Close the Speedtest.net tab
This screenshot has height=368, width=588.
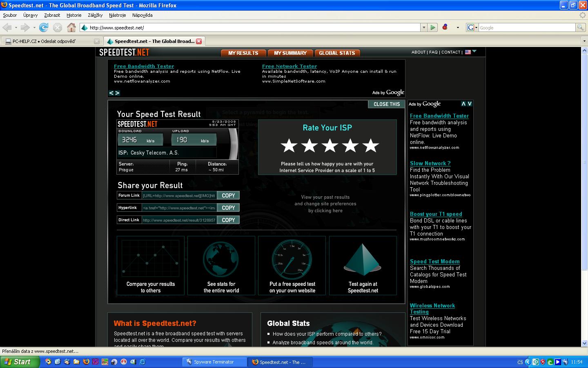point(199,41)
